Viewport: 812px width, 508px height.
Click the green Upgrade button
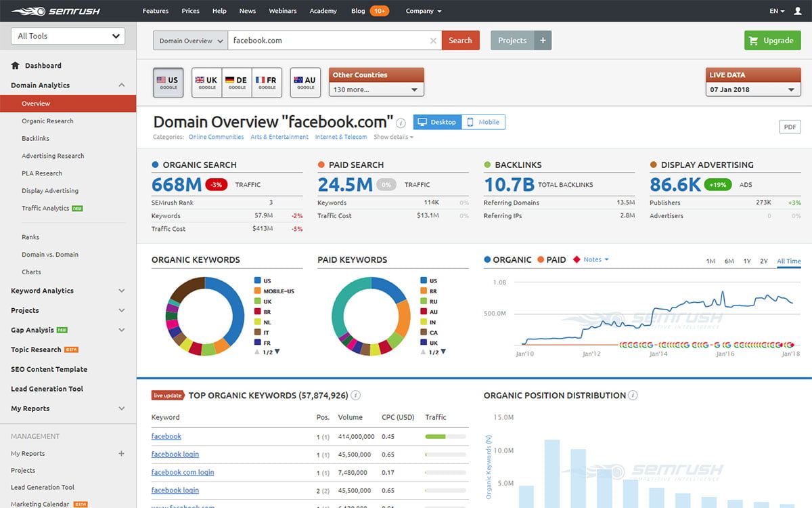pos(772,41)
